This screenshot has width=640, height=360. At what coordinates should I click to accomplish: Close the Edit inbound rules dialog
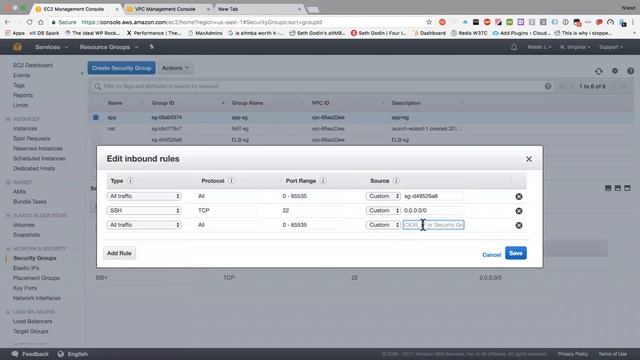pos(529,159)
